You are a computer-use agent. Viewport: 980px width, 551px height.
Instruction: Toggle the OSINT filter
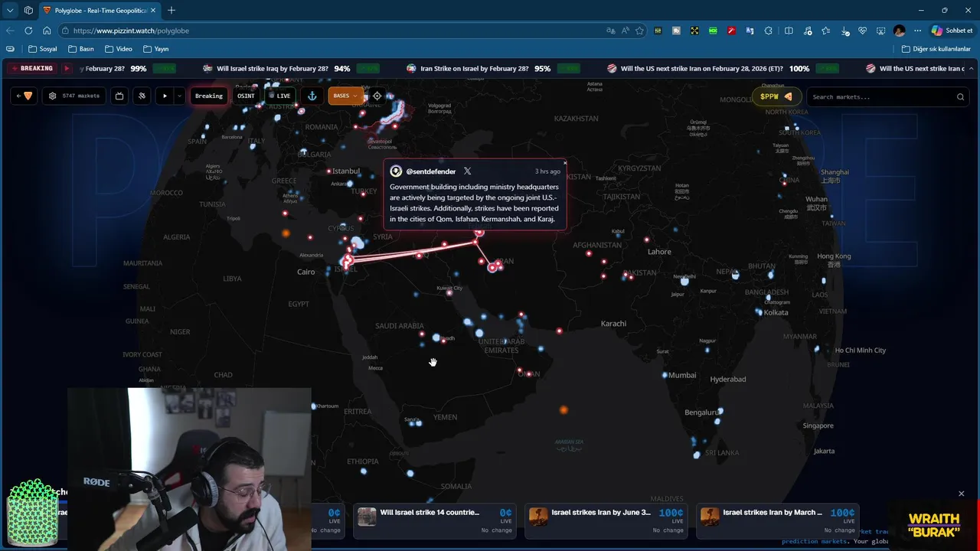(246, 96)
